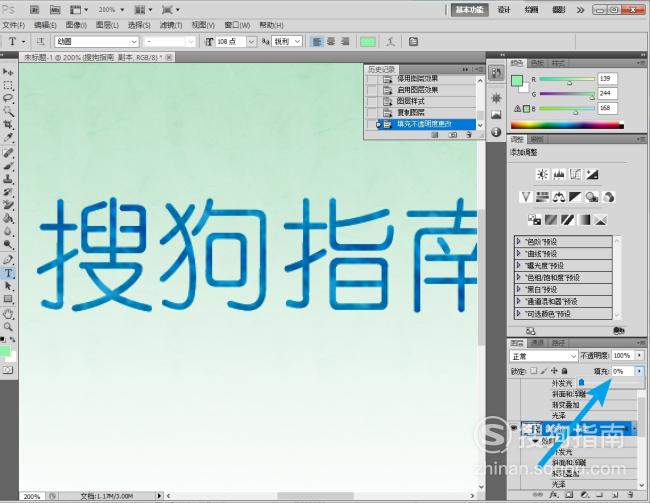Toggle Quick Mask mode
Viewport: 650px width, 503px height.
pos(8,369)
